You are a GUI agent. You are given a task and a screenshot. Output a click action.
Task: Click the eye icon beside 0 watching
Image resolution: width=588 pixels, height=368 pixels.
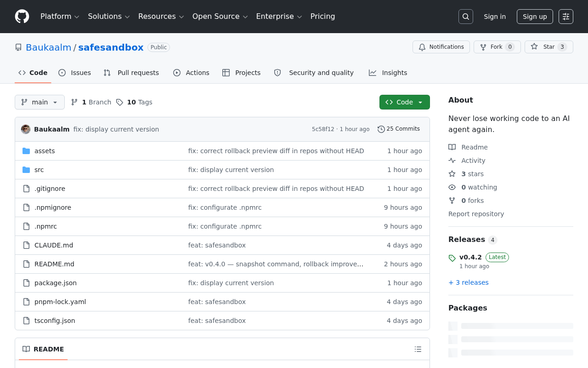point(452,187)
